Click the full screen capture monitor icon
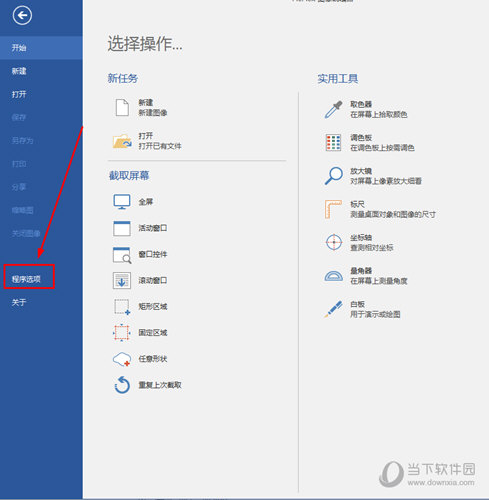This screenshot has width=489, height=500. [x=122, y=202]
